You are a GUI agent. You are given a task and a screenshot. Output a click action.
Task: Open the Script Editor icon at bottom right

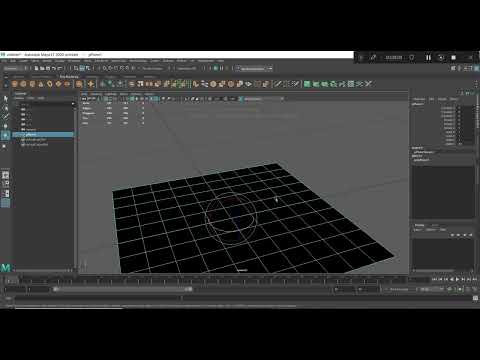(x=475, y=298)
